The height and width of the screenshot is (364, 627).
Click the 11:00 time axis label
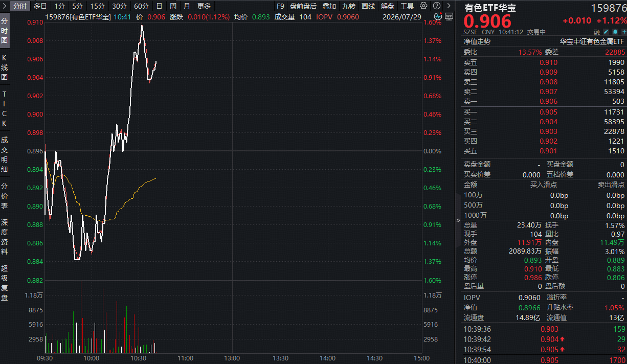(186, 358)
